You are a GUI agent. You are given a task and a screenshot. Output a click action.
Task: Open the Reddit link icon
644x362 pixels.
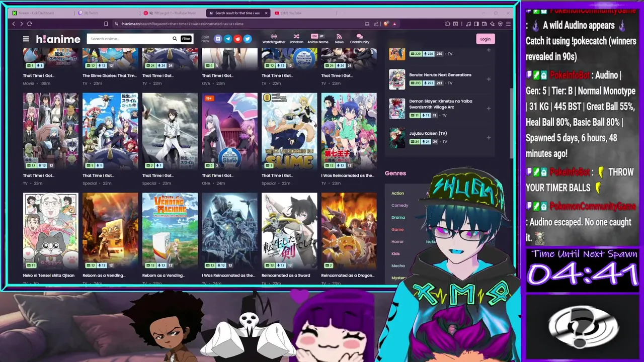237,39
